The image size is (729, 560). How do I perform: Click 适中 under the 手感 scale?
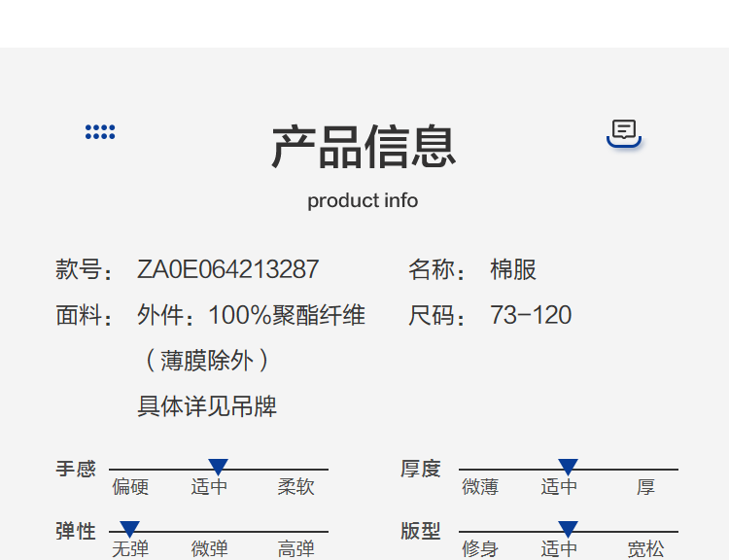[x=209, y=487]
